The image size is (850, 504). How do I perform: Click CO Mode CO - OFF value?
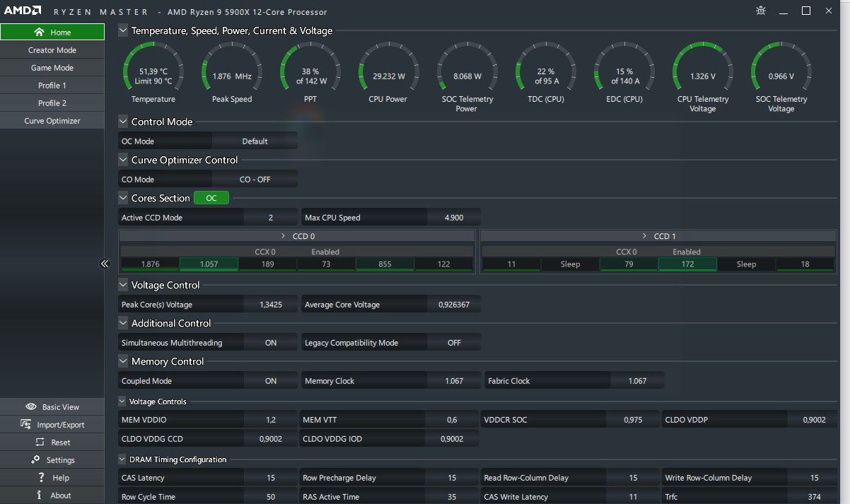(255, 180)
